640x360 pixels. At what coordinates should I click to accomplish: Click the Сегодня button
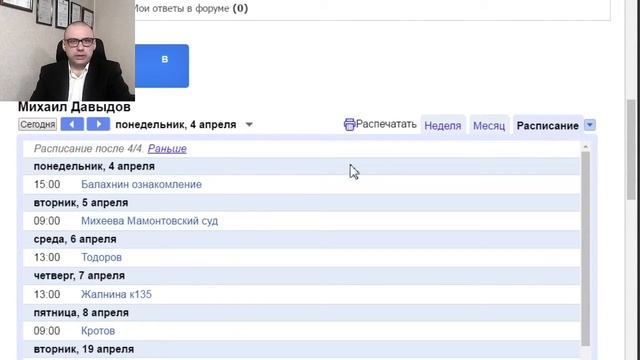38,124
